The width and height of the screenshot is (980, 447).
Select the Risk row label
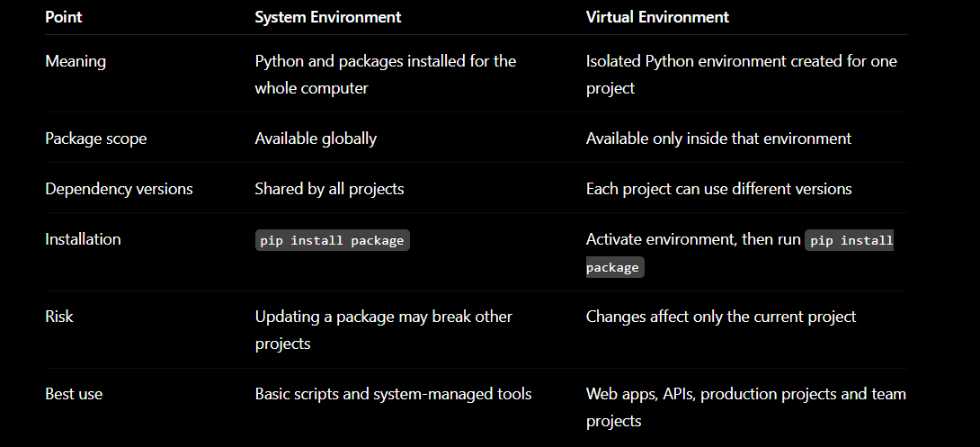58,317
